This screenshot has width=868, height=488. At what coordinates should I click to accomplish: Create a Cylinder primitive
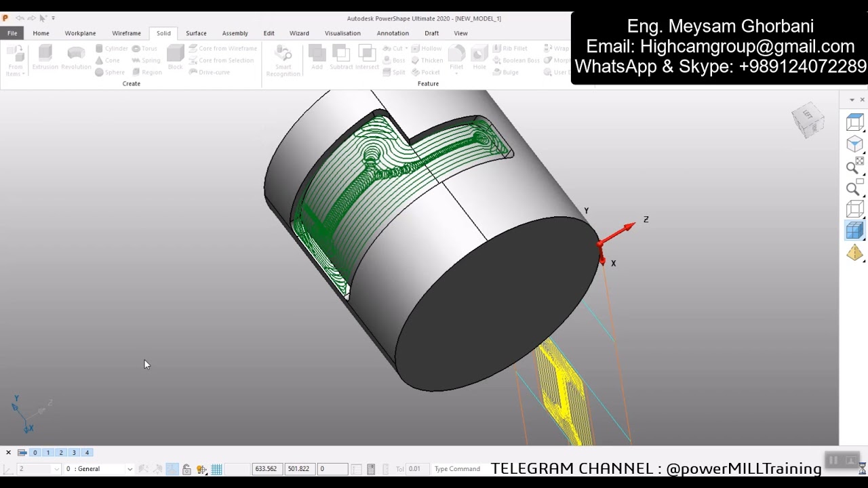coord(111,49)
